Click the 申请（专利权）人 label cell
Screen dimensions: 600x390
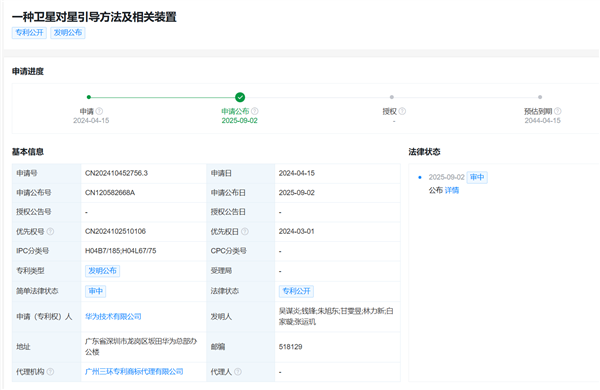(x=47, y=317)
